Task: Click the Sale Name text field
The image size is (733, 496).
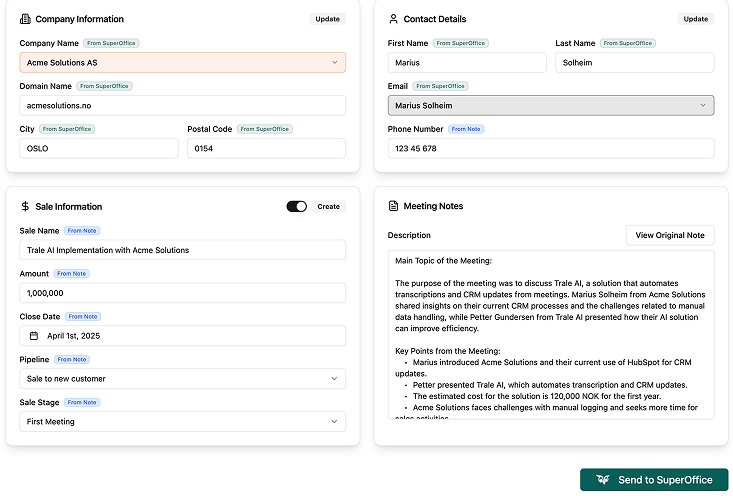Action: (182, 250)
